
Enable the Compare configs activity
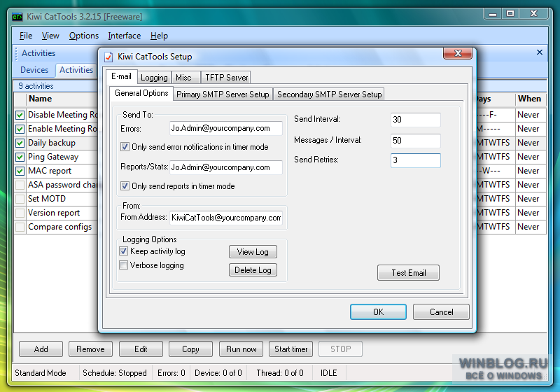[20, 227]
